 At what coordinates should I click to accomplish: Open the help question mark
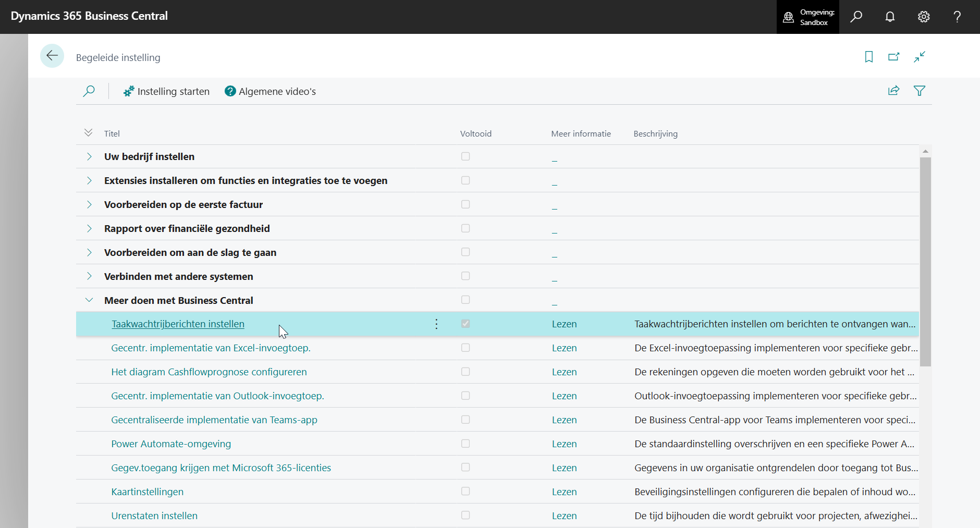[957, 17]
